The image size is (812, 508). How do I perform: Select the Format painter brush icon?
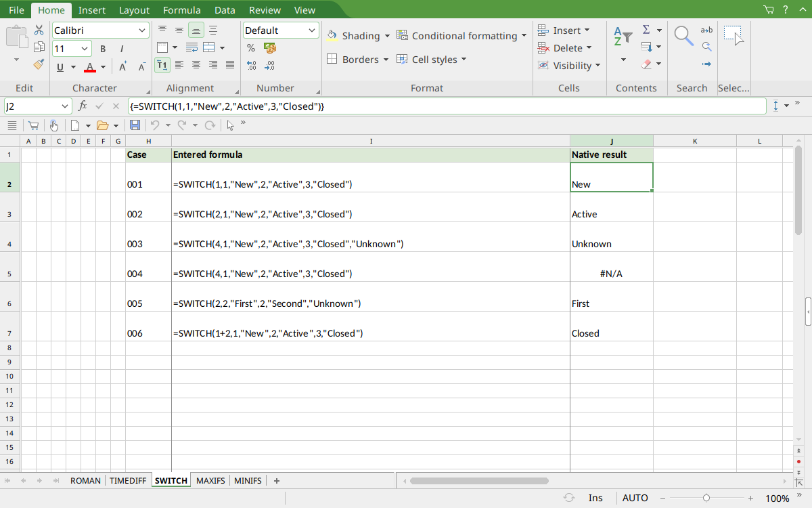[39, 64]
